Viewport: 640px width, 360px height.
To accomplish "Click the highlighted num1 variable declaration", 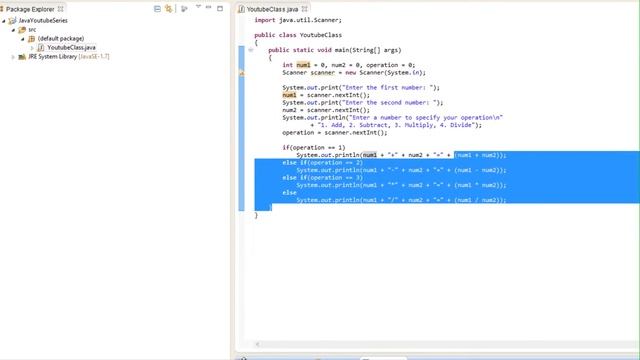I will (303, 65).
